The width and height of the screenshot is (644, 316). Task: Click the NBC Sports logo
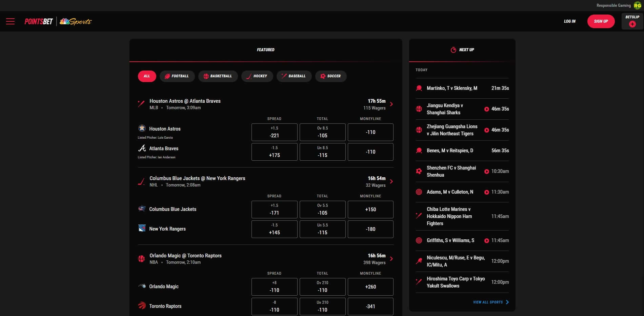(76, 21)
